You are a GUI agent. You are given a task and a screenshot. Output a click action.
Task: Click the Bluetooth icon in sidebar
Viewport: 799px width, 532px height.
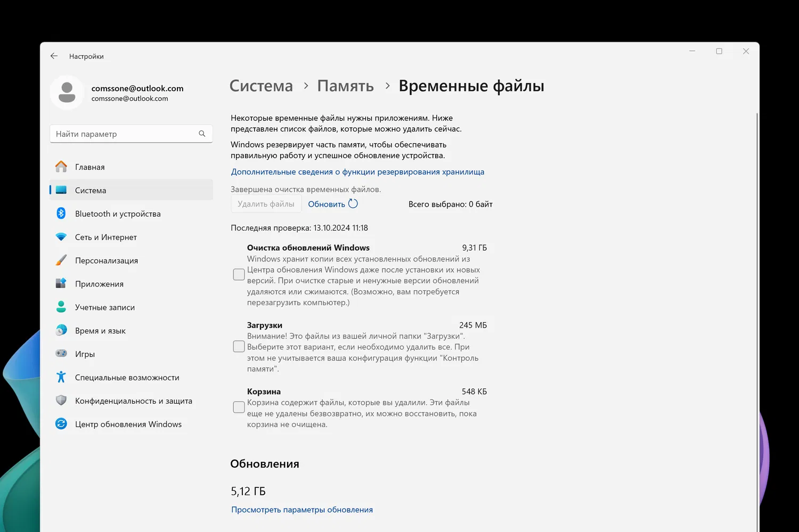coord(61,214)
